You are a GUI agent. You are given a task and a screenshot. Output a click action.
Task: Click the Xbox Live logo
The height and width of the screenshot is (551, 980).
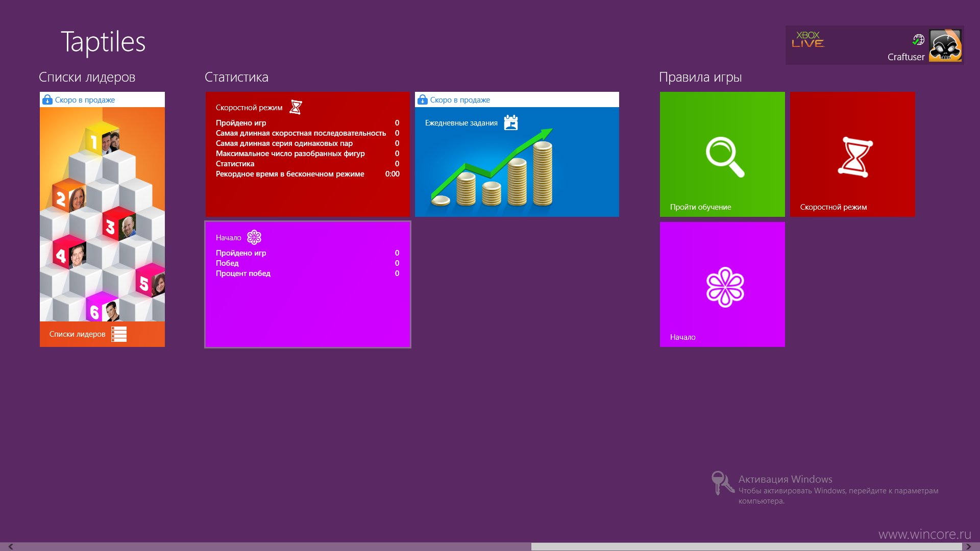(808, 39)
